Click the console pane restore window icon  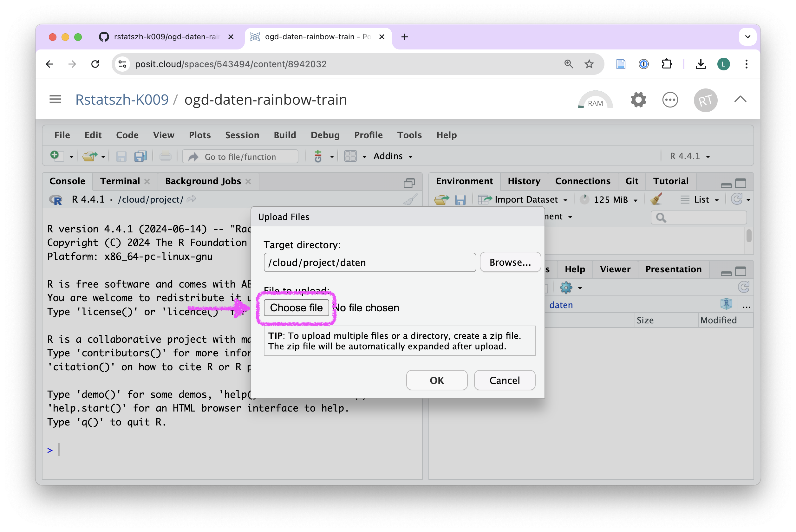tap(409, 183)
